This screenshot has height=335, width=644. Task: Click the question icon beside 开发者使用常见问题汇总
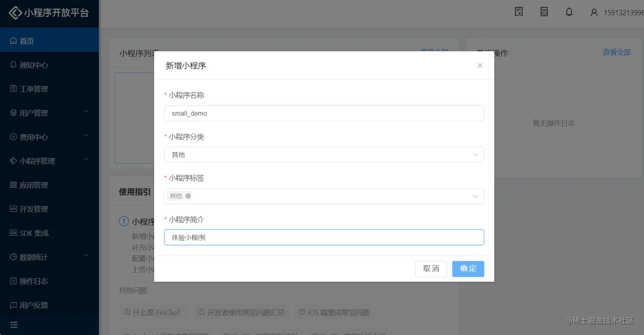pos(201,312)
